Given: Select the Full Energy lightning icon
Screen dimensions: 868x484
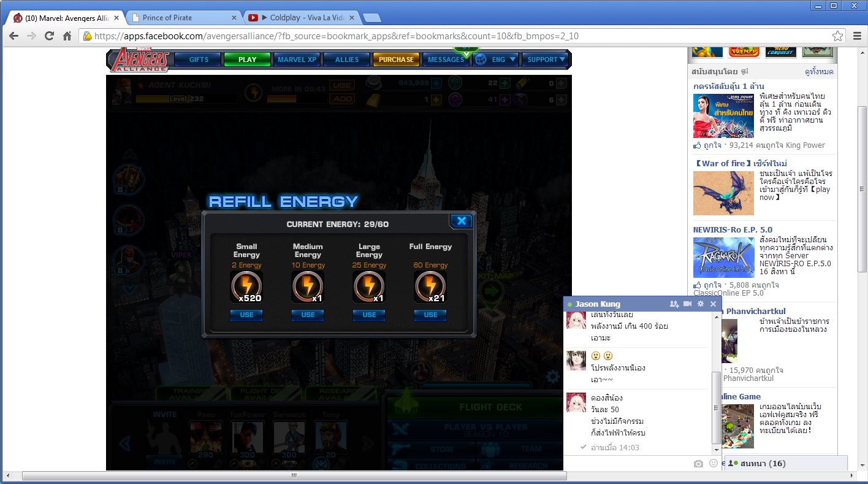Looking at the screenshot, I should [x=430, y=287].
